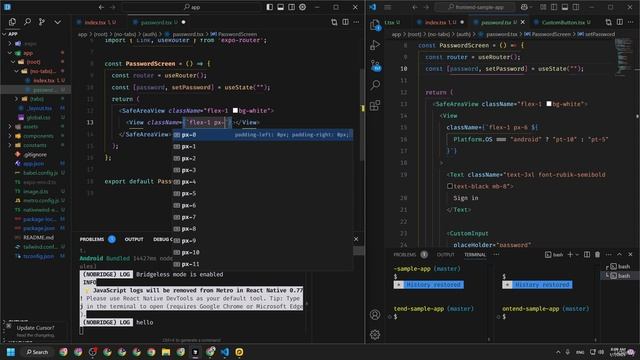Open Run and Debug in right activity bar
The height and width of the screenshot is (360, 640).
pyautogui.click(x=375, y=45)
